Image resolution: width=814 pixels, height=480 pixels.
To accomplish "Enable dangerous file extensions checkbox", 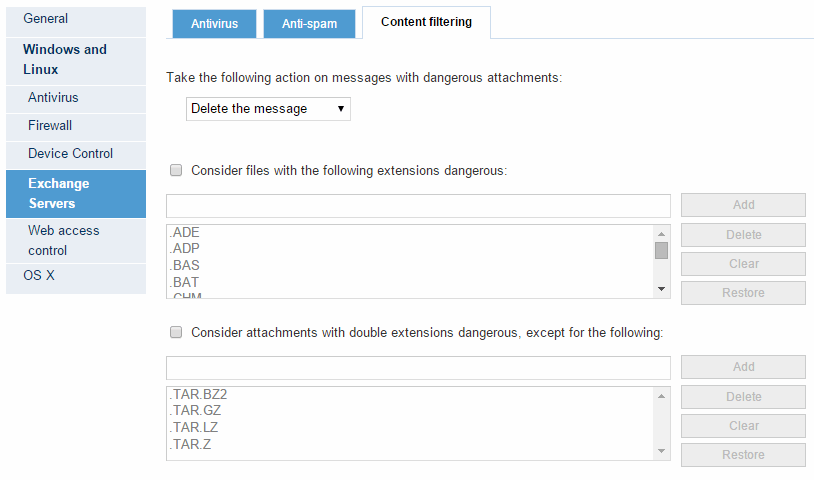I will tap(176, 170).
